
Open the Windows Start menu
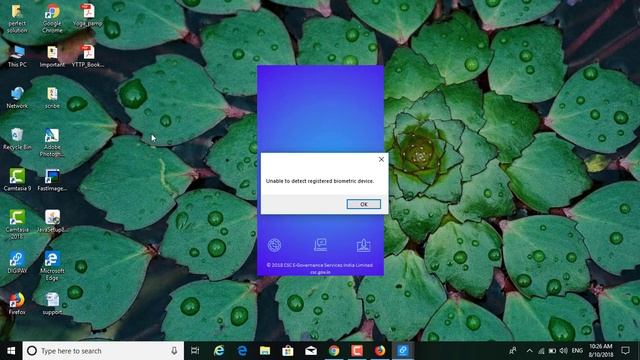pos(11,351)
